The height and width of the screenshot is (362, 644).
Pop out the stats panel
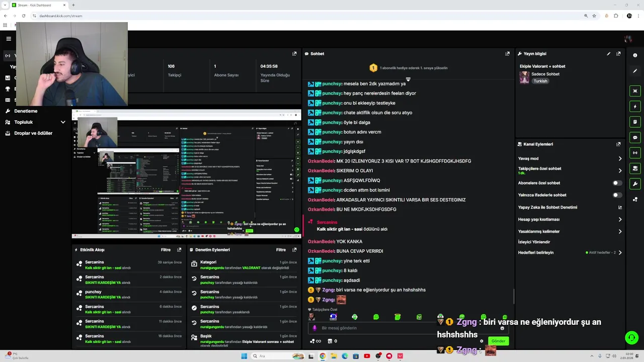(x=294, y=54)
